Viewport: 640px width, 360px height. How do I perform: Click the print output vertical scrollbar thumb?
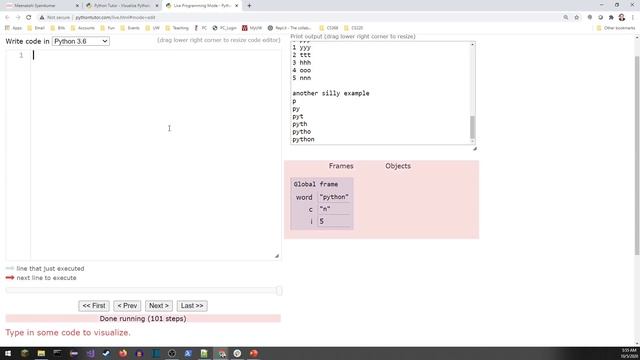click(x=473, y=127)
